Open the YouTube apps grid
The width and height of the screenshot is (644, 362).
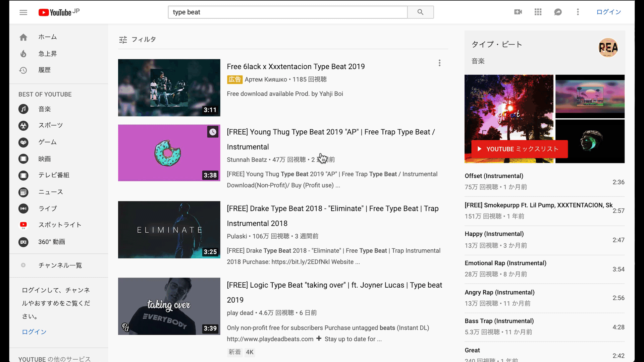(538, 12)
